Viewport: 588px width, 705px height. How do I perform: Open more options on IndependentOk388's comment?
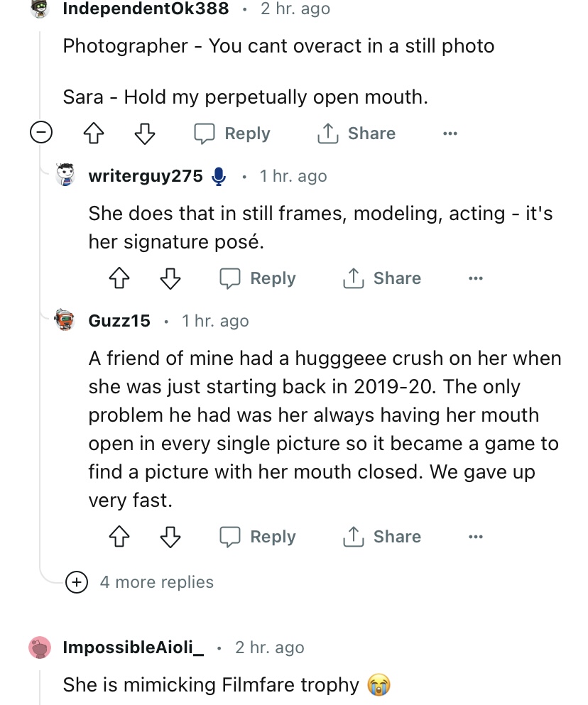(x=450, y=133)
